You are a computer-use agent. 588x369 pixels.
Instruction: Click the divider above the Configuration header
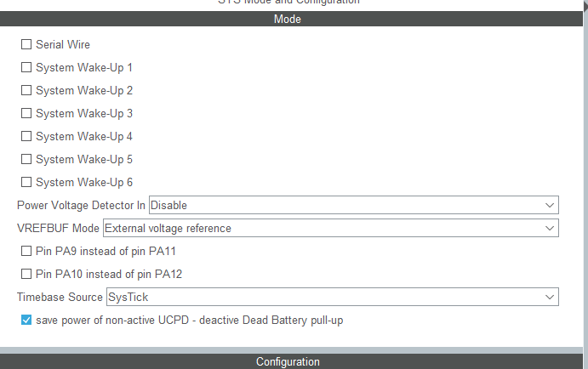pos(288,349)
